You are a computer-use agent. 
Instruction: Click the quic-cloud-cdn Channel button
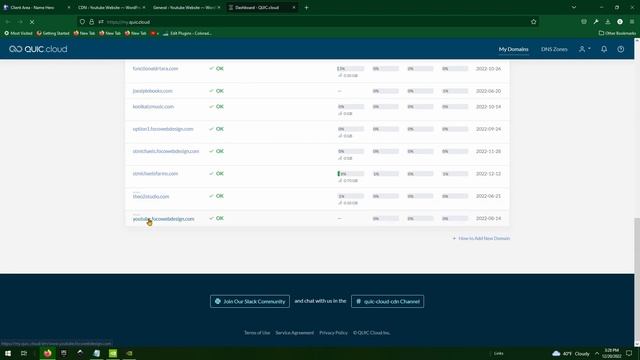[387, 301]
